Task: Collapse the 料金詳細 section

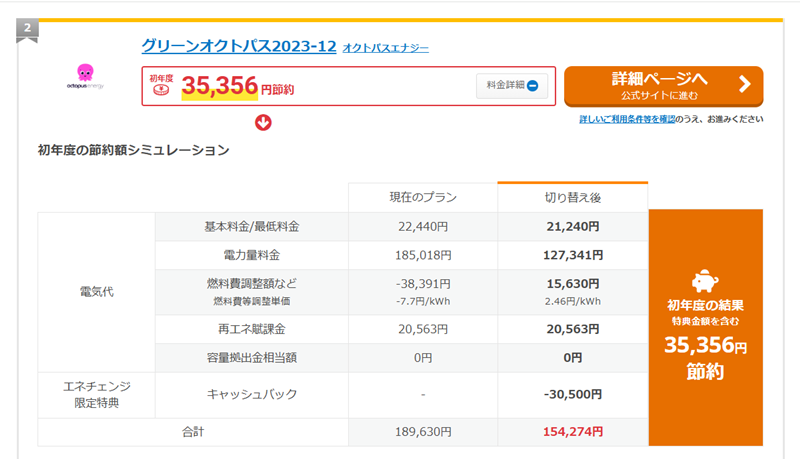Action: [512, 86]
